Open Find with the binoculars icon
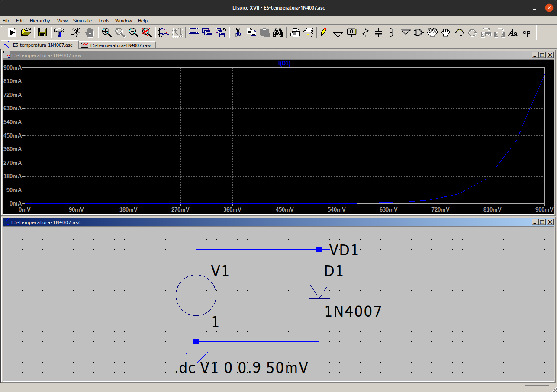557x392 pixels. tap(278, 32)
